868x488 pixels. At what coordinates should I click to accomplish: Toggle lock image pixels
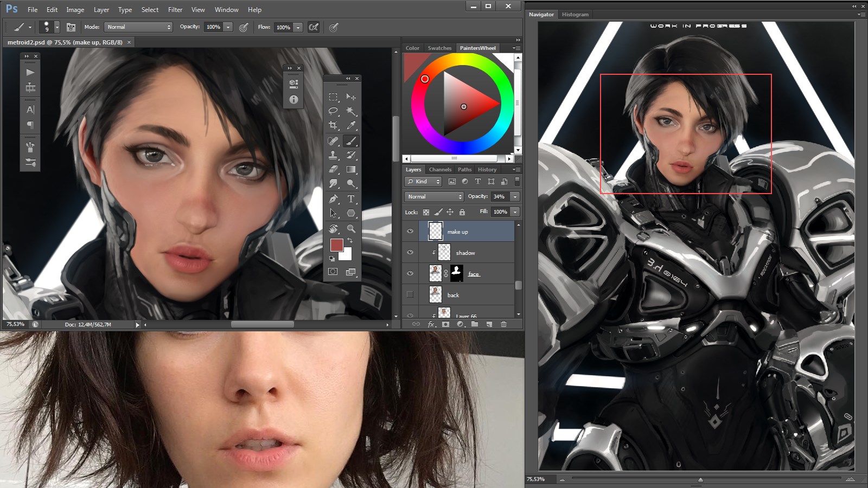(438, 212)
